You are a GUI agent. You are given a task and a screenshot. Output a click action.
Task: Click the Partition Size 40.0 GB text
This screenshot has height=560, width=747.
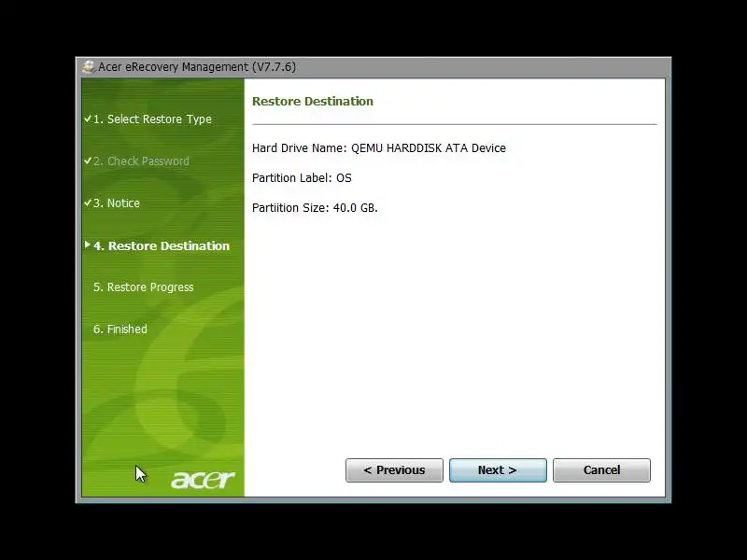point(315,208)
